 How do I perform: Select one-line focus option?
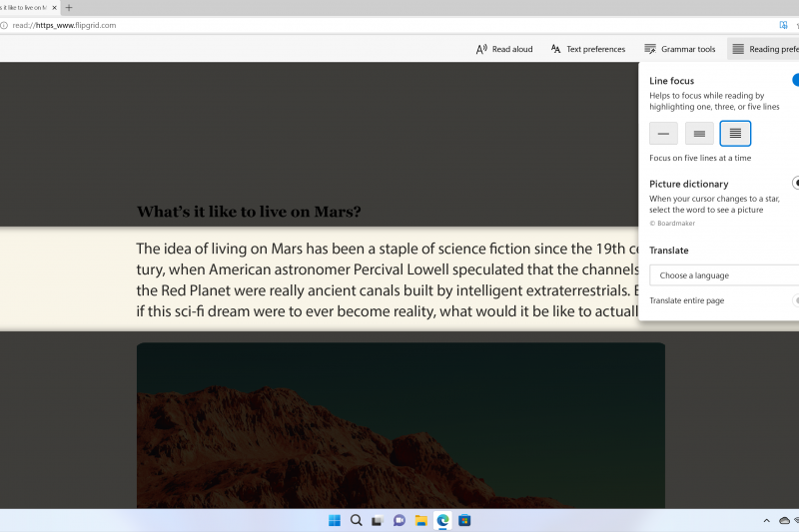(x=663, y=134)
